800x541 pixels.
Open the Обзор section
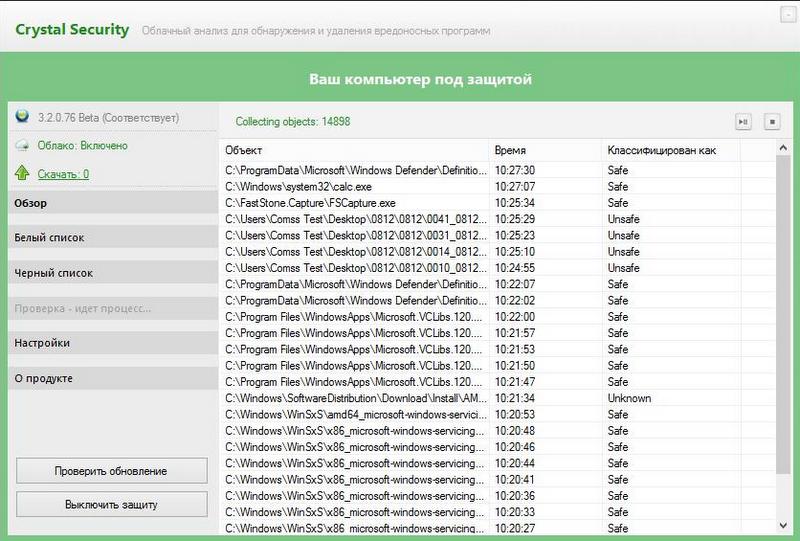coord(113,203)
